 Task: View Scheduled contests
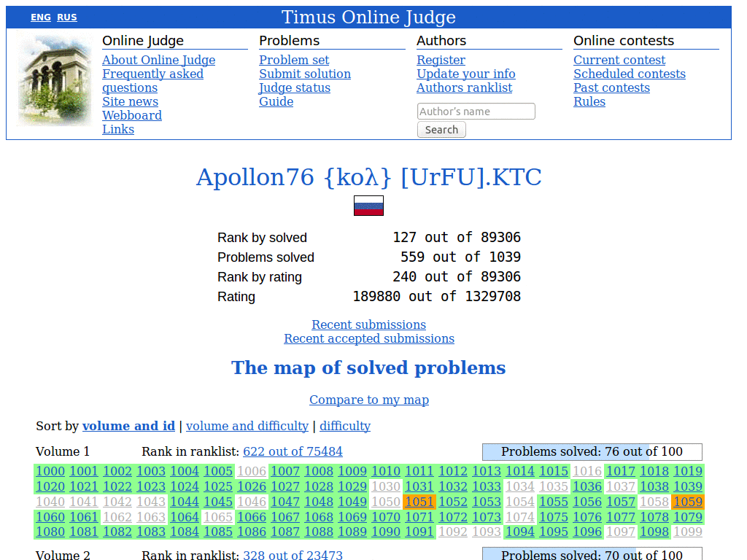coord(630,74)
